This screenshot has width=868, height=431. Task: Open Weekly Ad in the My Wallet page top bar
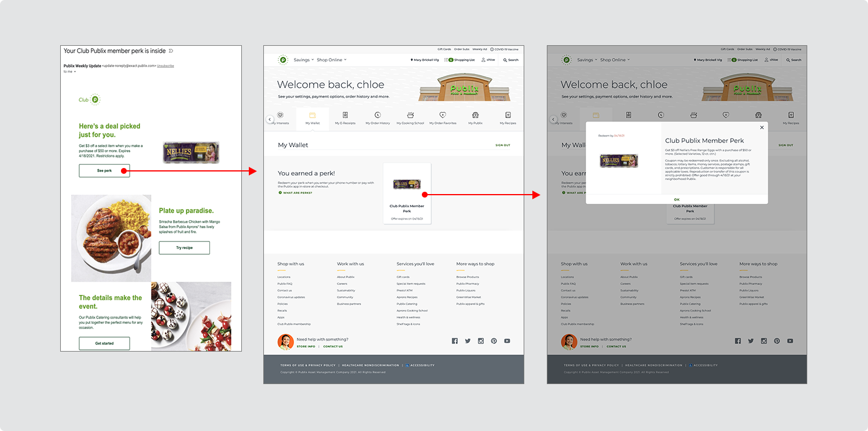(x=480, y=49)
